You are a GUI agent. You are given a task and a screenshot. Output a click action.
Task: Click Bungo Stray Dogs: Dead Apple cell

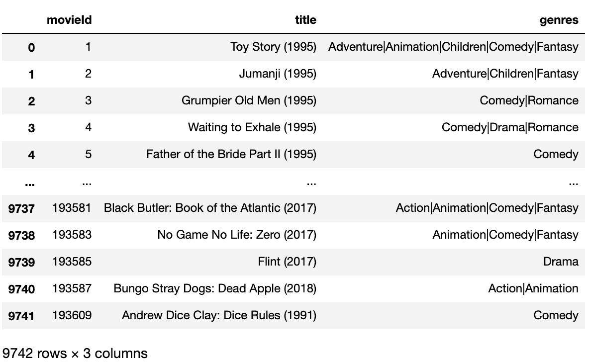pyautogui.click(x=215, y=288)
